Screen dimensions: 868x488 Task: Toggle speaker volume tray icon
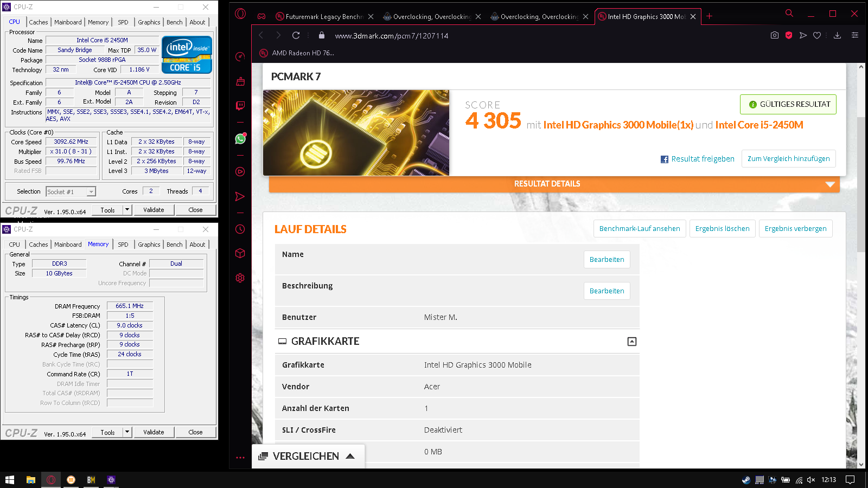(811, 480)
